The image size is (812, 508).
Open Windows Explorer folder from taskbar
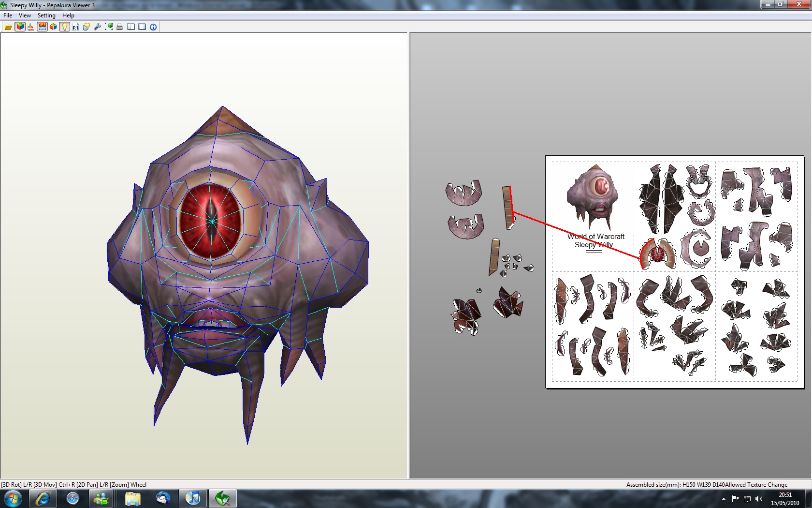132,498
